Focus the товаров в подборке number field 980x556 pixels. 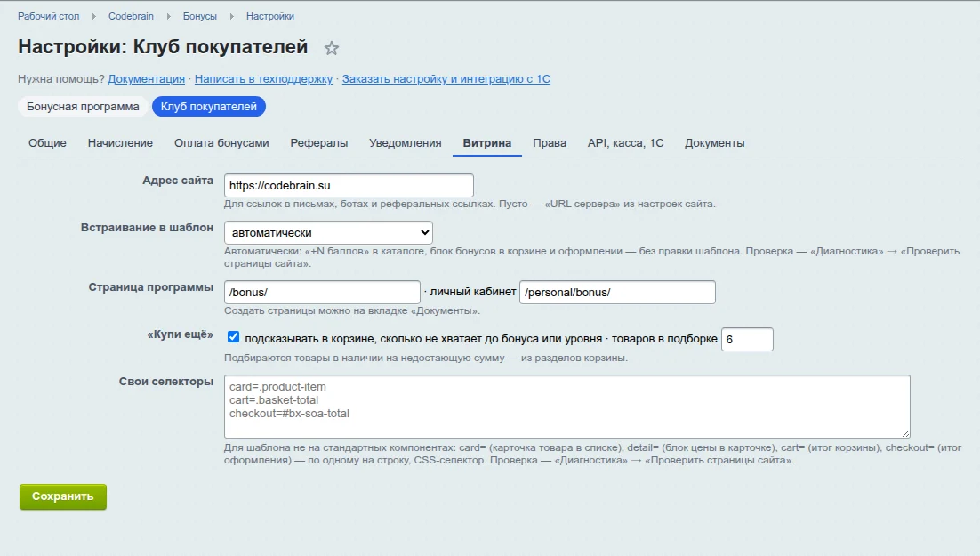tap(748, 339)
